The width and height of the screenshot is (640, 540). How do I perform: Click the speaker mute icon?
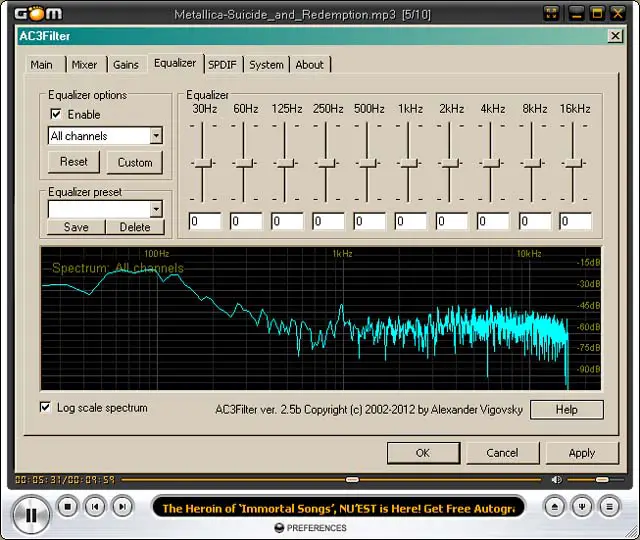pos(556,480)
